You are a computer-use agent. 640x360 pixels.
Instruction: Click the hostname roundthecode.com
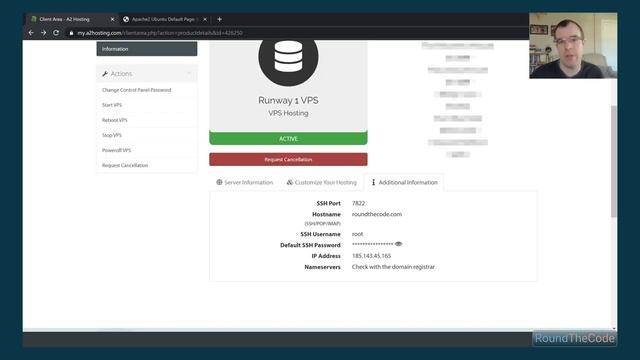click(377, 214)
